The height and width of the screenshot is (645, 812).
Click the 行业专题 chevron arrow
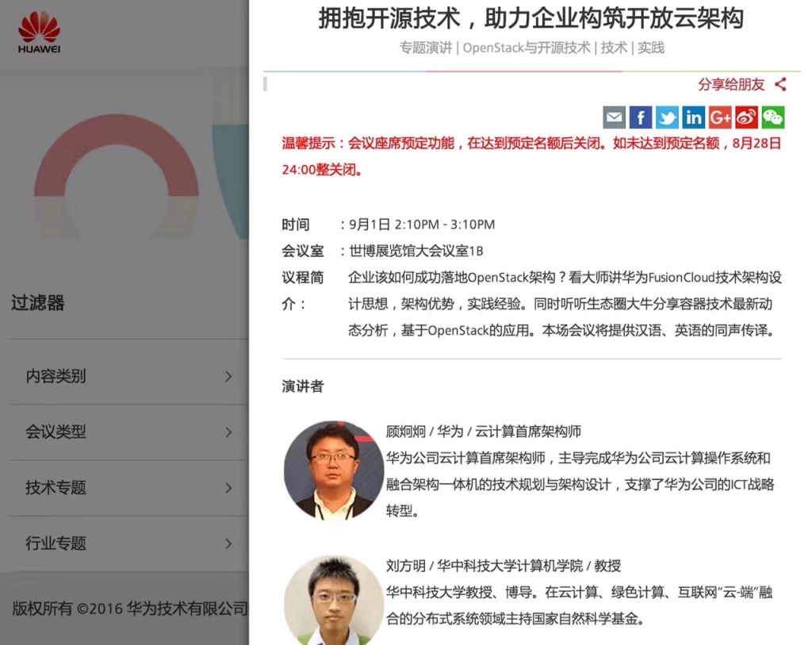228,543
